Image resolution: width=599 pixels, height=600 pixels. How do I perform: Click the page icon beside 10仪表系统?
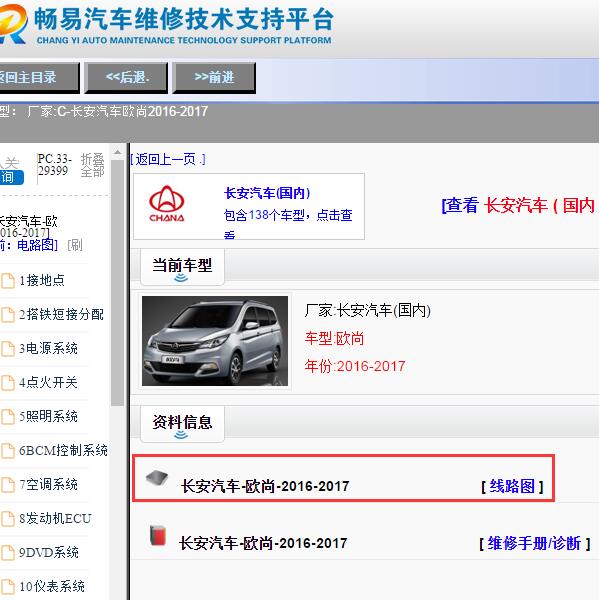7,587
